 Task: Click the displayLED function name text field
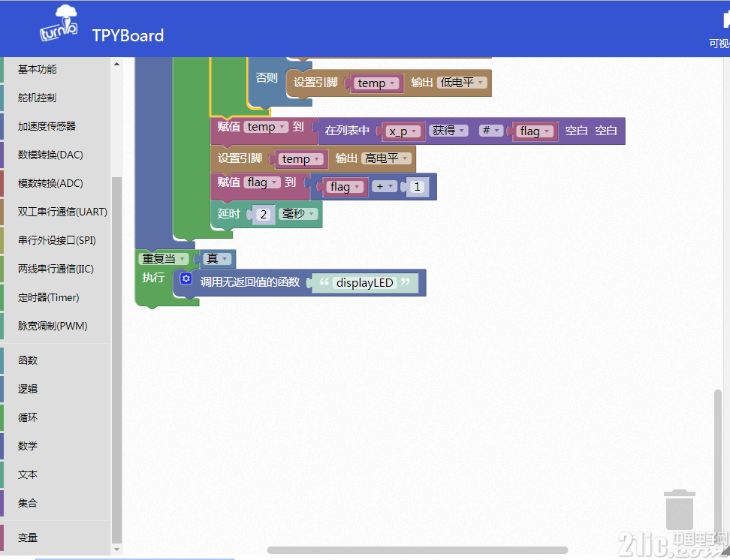click(364, 282)
